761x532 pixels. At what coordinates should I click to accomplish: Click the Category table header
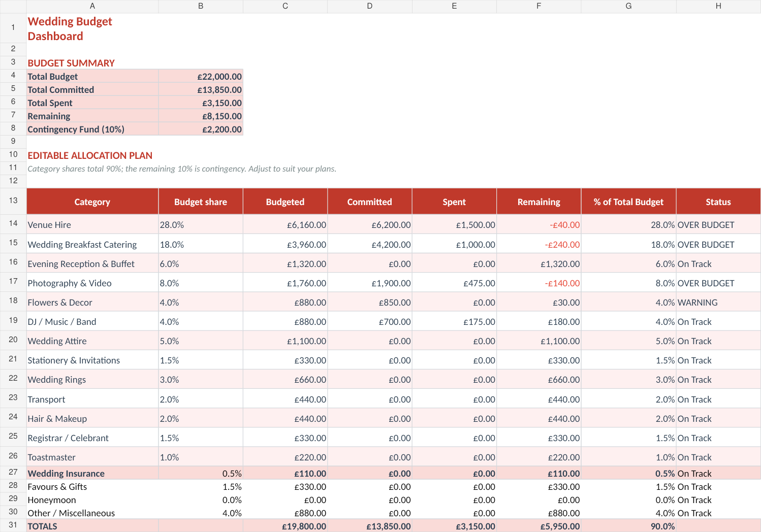tap(92, 202)
